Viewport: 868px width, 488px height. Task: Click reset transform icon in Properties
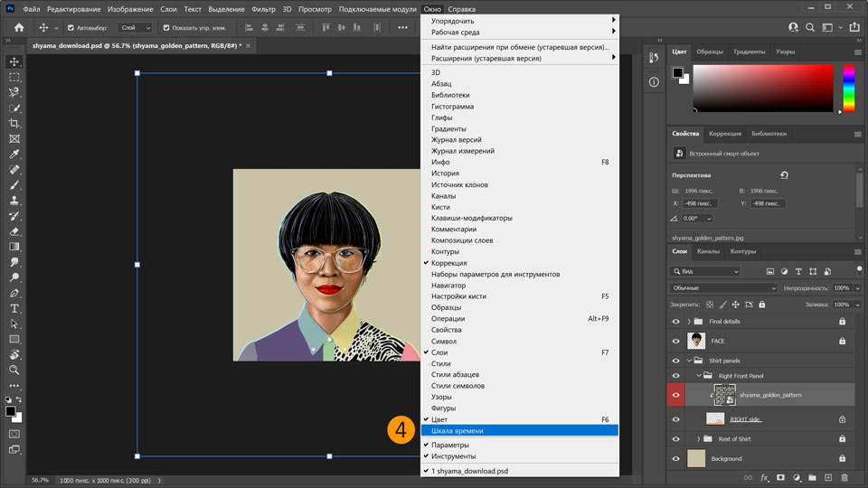pyautogui.click(x=784, y=175)
